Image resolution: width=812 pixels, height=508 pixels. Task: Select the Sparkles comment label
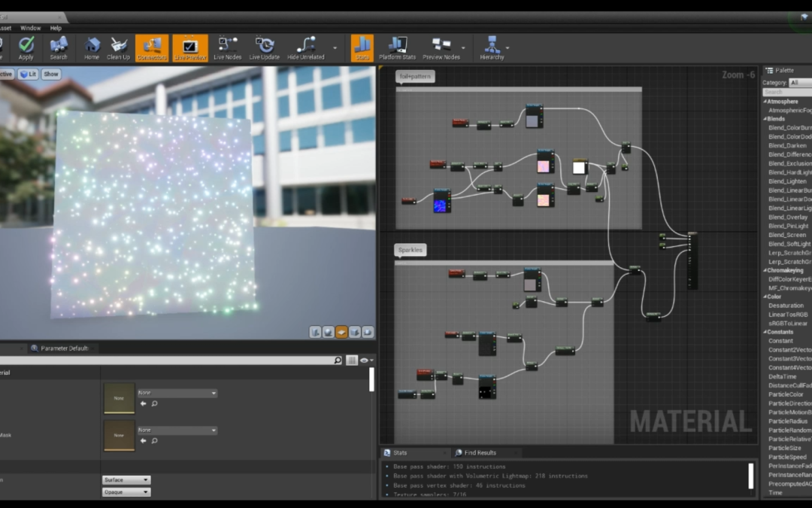411,250
